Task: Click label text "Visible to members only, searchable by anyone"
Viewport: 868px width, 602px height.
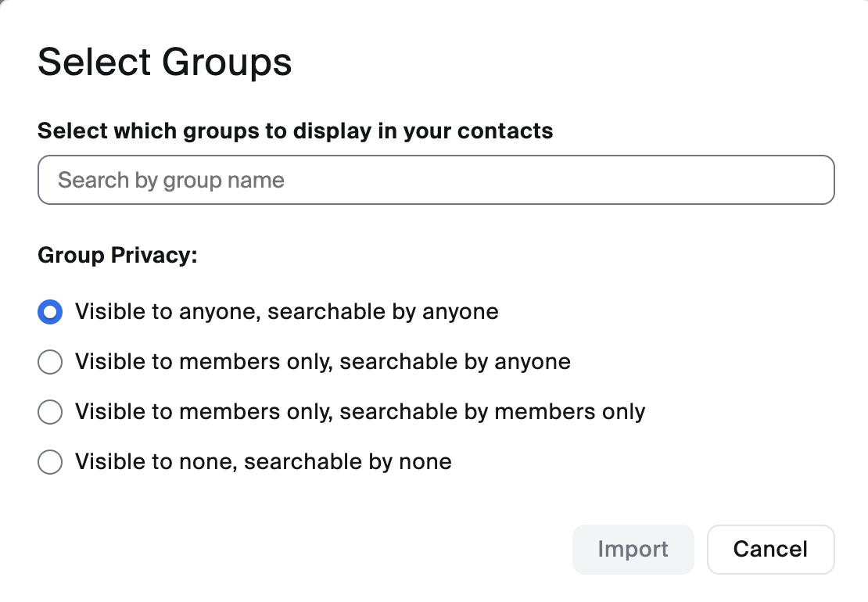Action: click(322, 362)
